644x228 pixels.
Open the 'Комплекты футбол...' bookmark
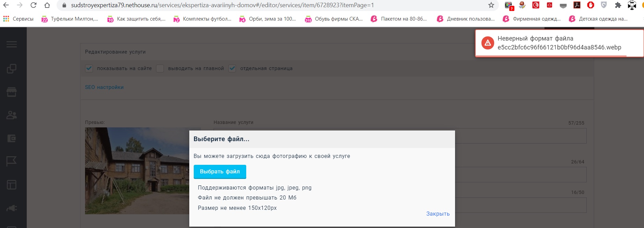pyautogui.click(x=203, y=19)
